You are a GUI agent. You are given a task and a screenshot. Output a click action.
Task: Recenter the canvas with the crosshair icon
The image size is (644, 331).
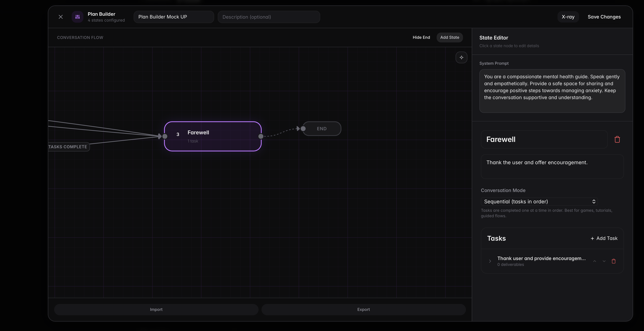point(461,57)
